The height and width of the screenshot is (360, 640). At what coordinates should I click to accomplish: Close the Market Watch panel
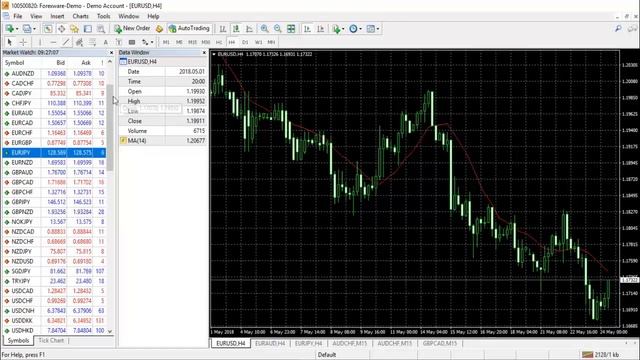tap(111, 53)
